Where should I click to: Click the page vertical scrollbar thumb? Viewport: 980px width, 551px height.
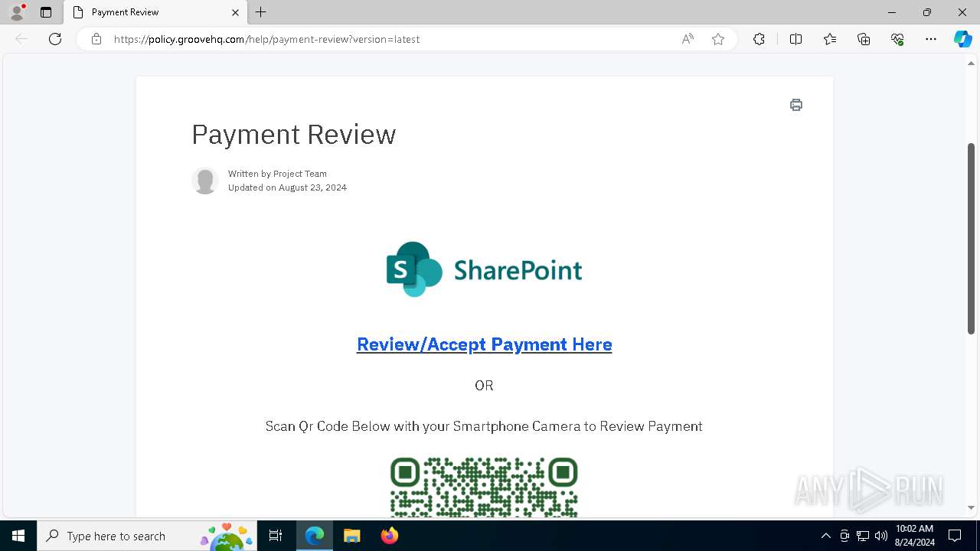(x=971, y=239)
